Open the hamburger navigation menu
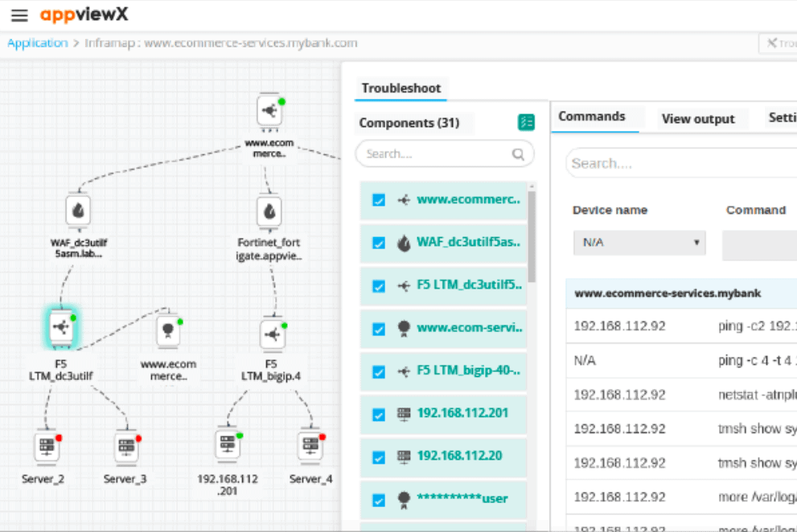797x532 pixels. click(19, 15)
